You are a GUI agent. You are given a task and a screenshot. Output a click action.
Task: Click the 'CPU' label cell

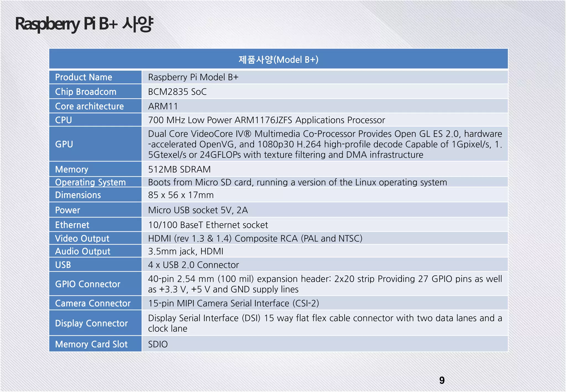(95, 120)
